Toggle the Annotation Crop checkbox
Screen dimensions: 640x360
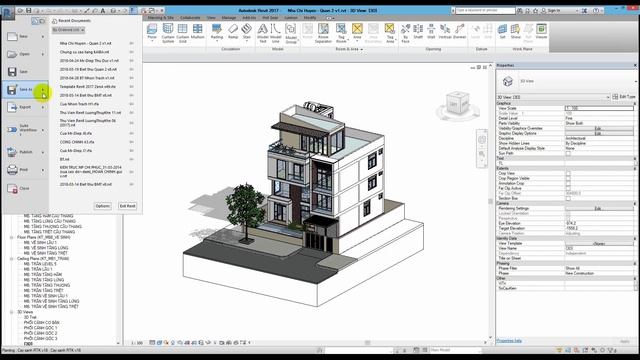568,183
